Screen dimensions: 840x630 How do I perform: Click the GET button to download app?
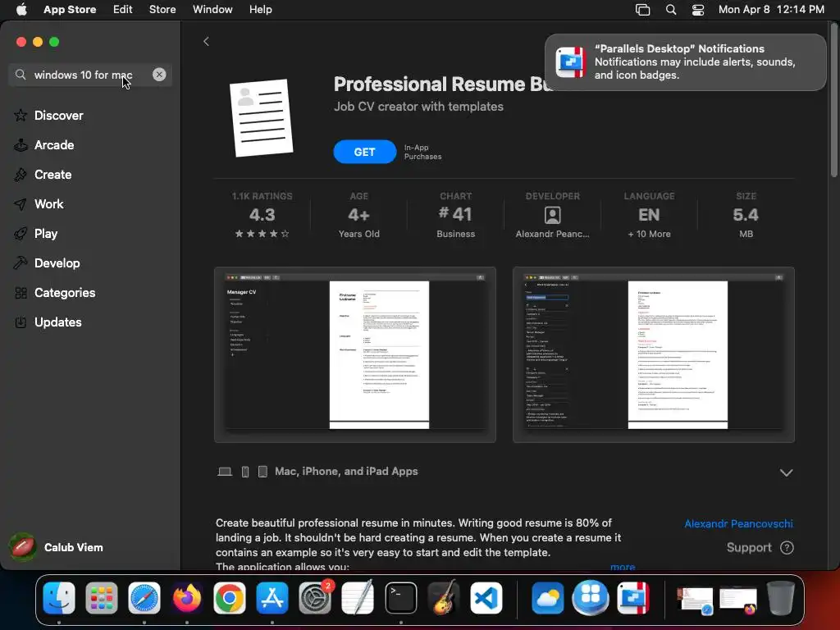tap(364, 152)
